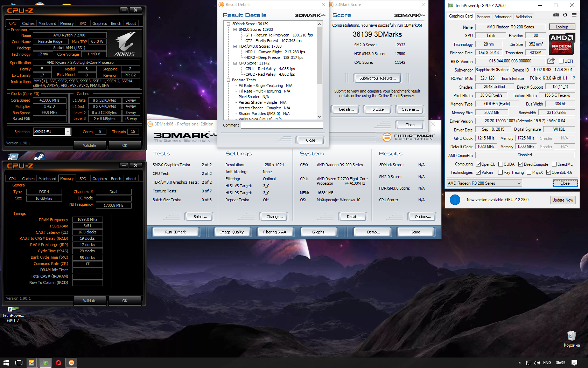This screenshot has height=368, width=588.
Task: Toggle the OpenGL 4.6 checkbox
Action: tap(548, 172)
